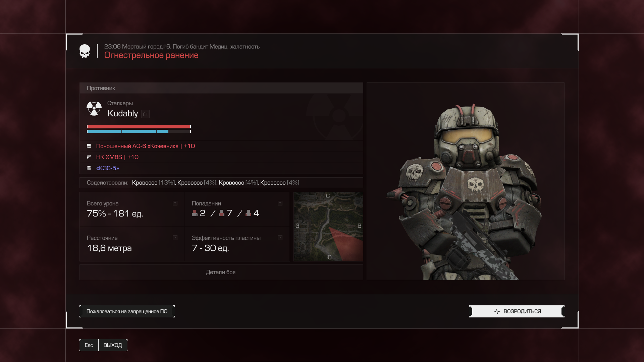Screen dimensions: 644x362
Task: Open help tooltip for Всего урона
Action: pyautogui.click(x=175, y=203)
